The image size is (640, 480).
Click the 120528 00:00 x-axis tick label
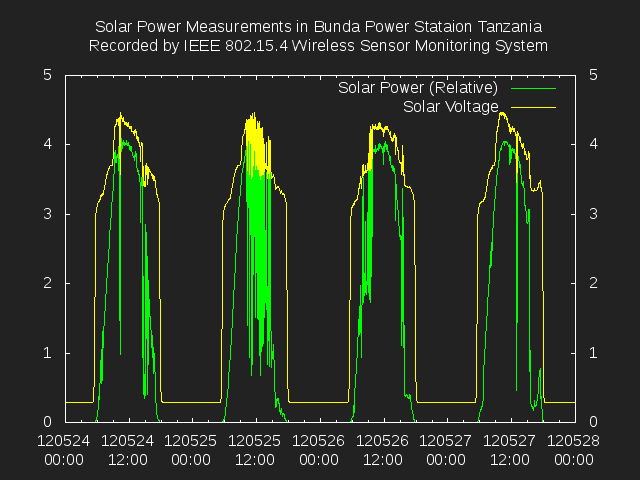(574, 449)
